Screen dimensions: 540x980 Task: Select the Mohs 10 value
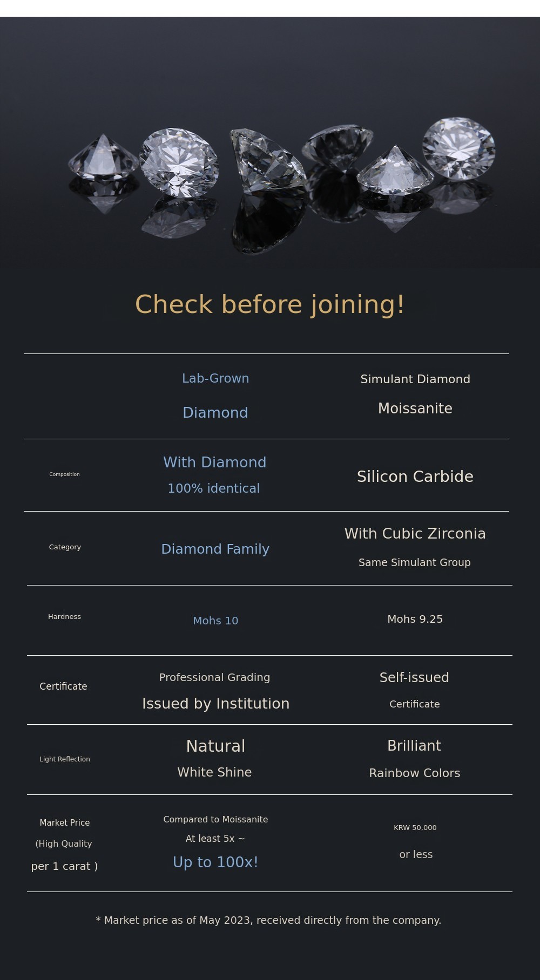pyautogui.click(x=215, y=621)
